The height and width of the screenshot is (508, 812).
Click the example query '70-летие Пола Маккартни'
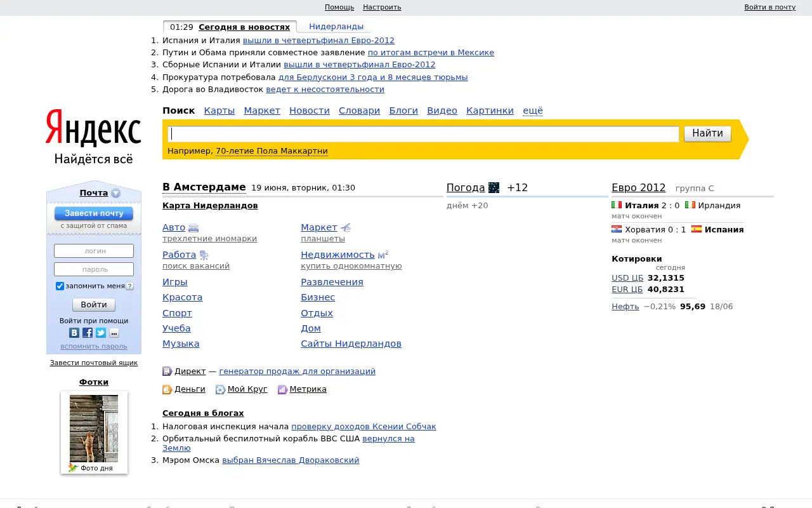272,151
